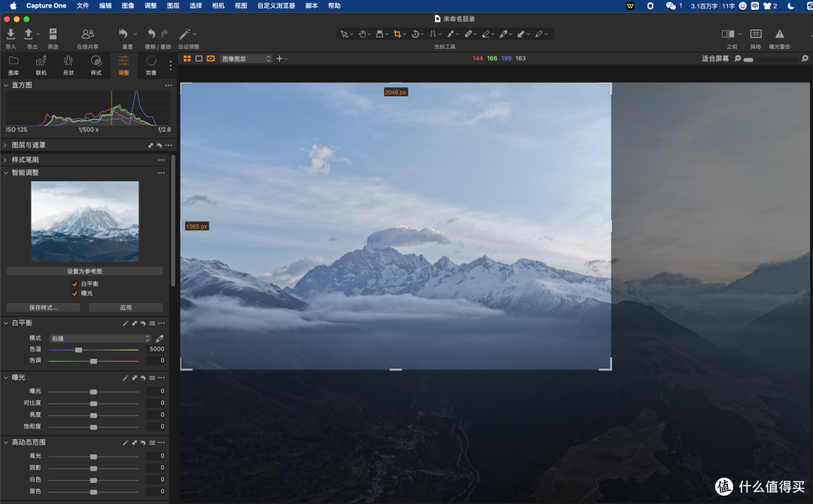The width and height of the screenshot is (813, 504).
Task: Toggle the orange proofing eye view icon
Action: pyautogui.click(x=211, y=59)
